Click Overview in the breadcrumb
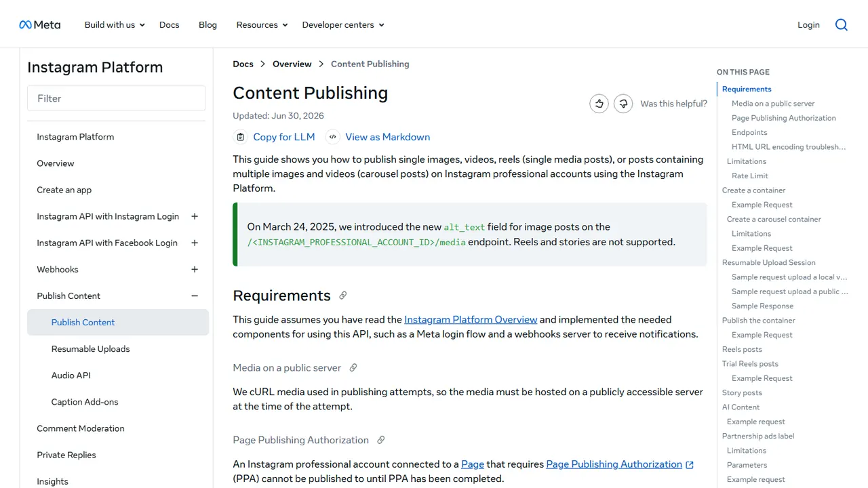868x488 pixels. [292, 64]
